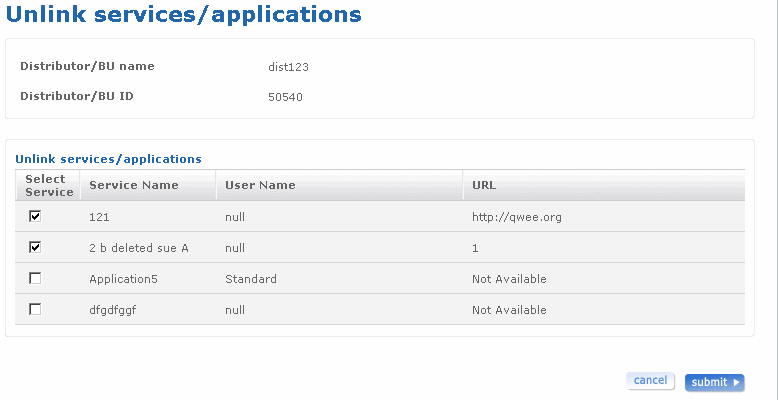
Task: Click the URL value '1' in the sue A row
Action: (475, 248)
